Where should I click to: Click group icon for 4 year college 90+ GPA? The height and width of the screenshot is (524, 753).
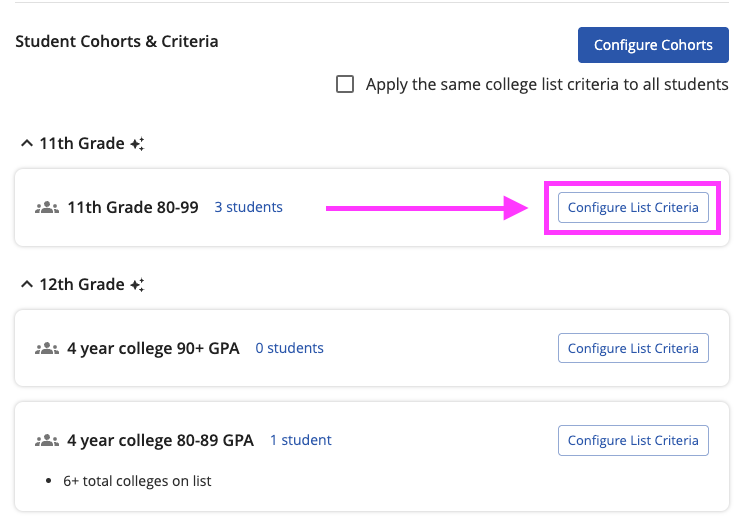click(x=47, y=349)
